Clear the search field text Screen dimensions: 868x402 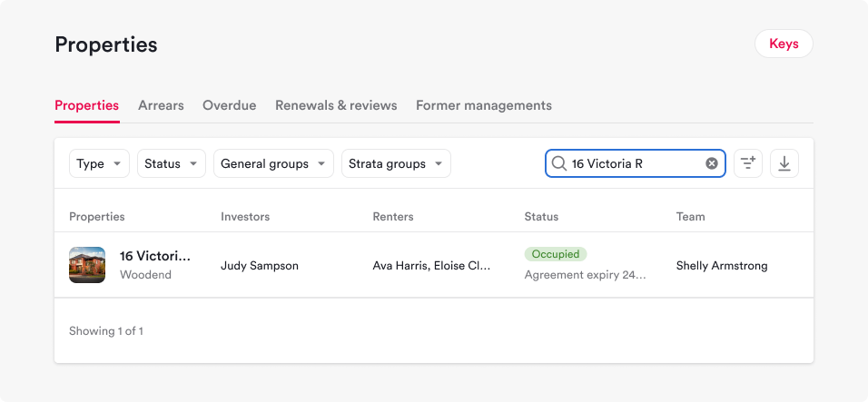tap(712, 163)
